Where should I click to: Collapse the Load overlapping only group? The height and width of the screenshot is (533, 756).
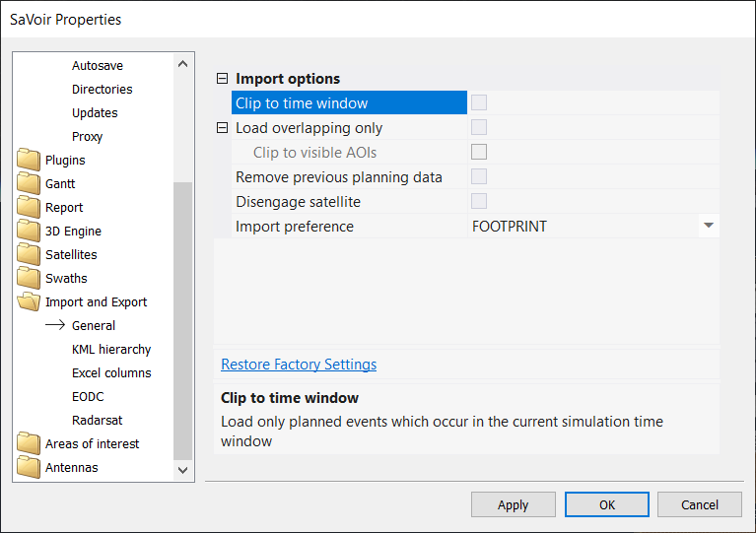tap(222, 128)
